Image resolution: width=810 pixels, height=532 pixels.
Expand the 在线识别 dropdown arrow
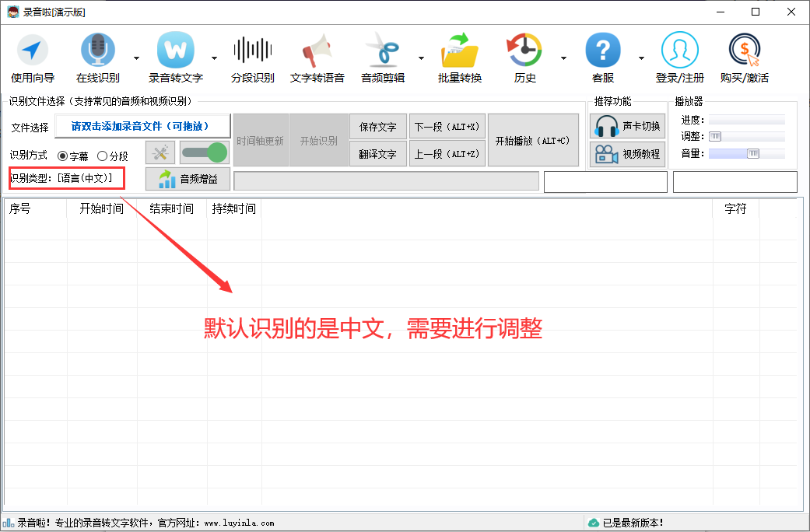[x=136, y=58]
